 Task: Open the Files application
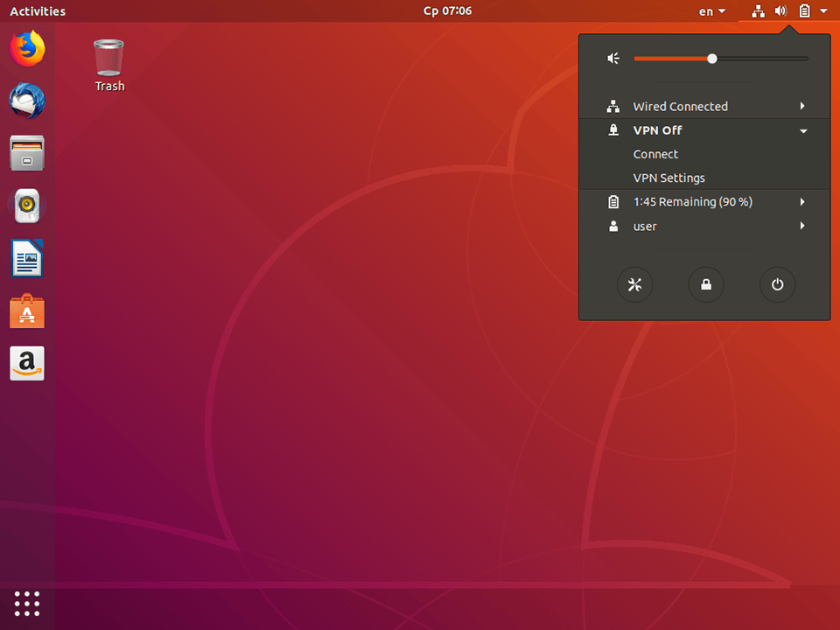pyautogui.click(x=27, y=154)
